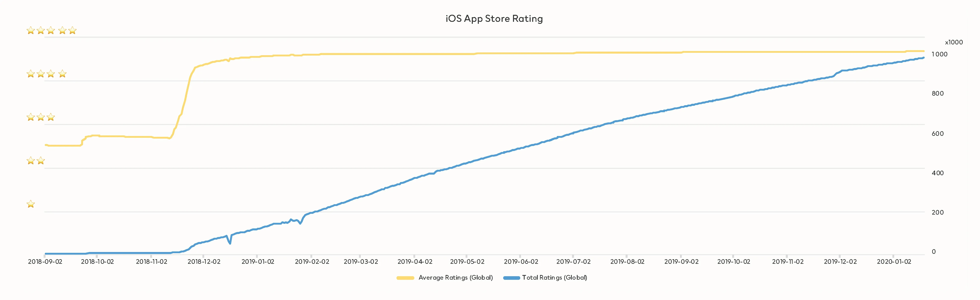Click the single star rating icon
This screenshot has height=300, width=980.
[x=31, y=204]
